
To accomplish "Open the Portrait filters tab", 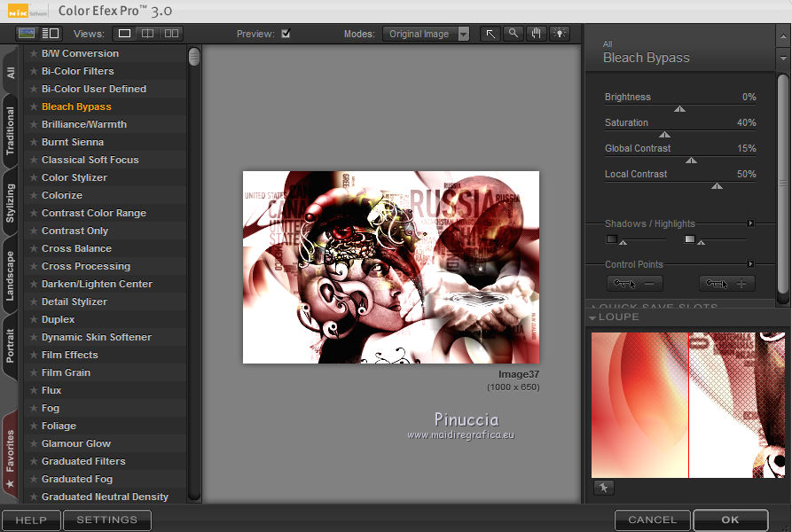I will coord(11,347).
